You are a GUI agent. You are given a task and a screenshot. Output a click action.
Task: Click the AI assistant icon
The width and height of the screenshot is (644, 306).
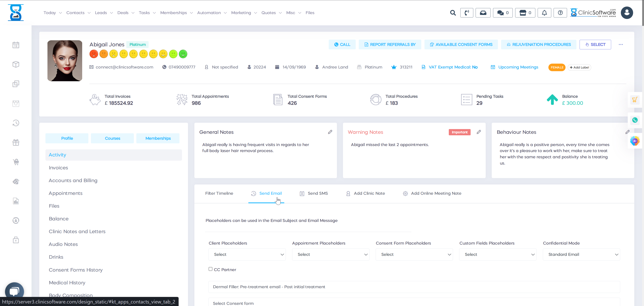[x=635, y=141]
